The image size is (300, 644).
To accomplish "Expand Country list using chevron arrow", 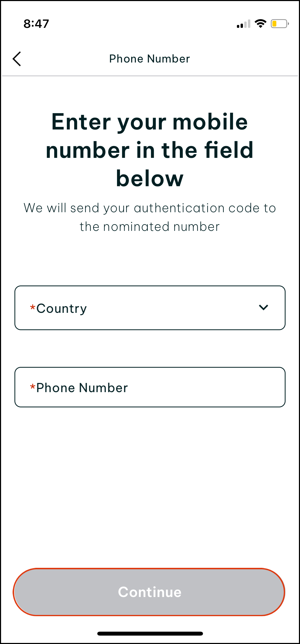I will (263, 307).
